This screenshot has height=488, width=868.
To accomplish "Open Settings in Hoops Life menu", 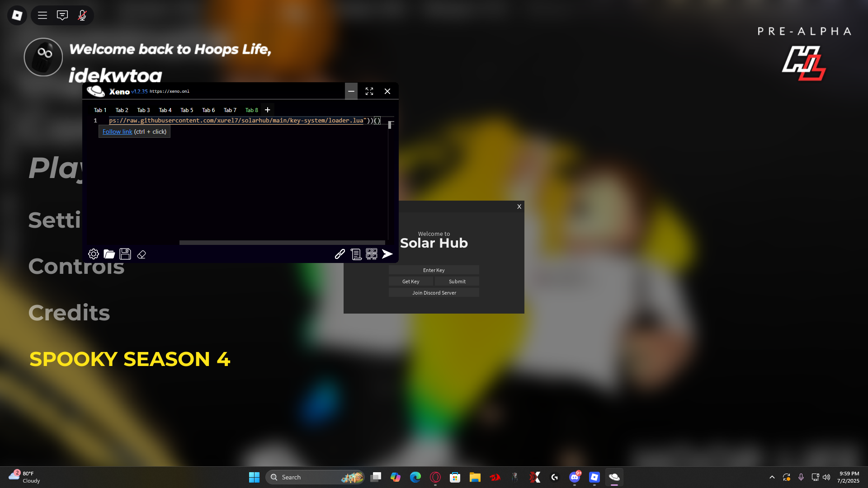I will (55, 220).
